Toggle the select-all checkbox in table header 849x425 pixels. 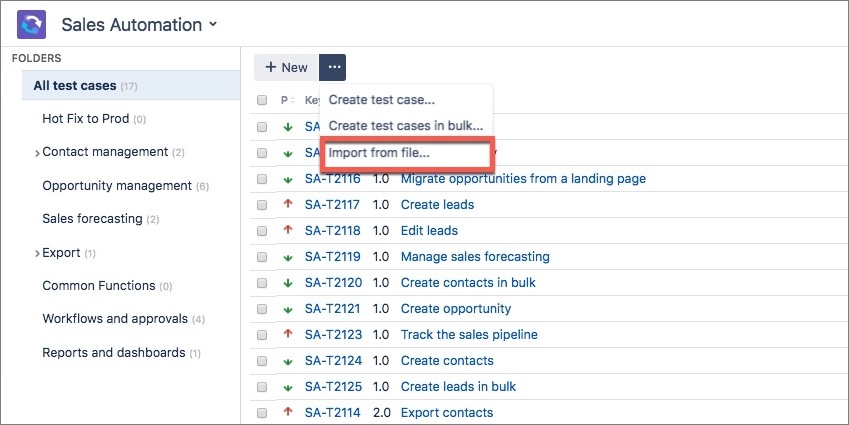[x=262, y=100]
